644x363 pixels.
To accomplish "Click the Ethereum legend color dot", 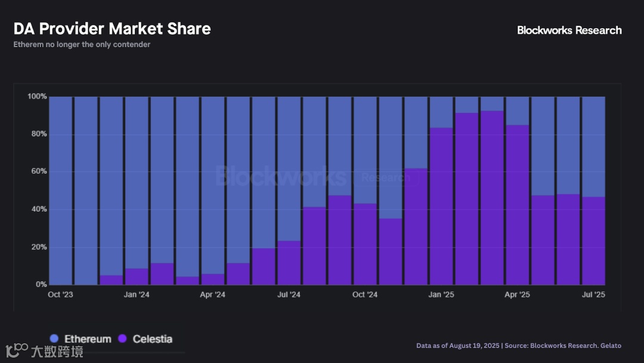I will [55, 339].
